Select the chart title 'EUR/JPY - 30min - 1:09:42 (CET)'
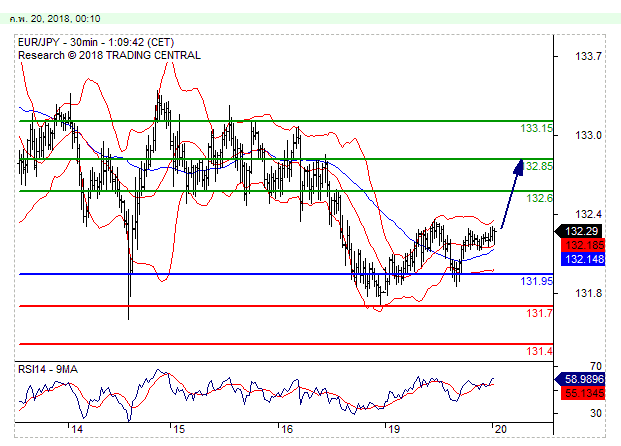621x446 pixels. (x=96, y=42)
